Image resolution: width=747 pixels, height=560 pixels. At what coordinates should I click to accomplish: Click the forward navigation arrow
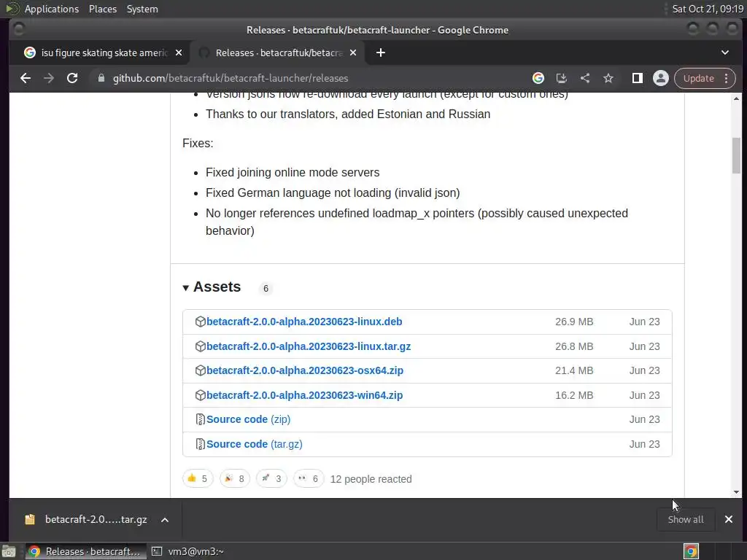49,78
